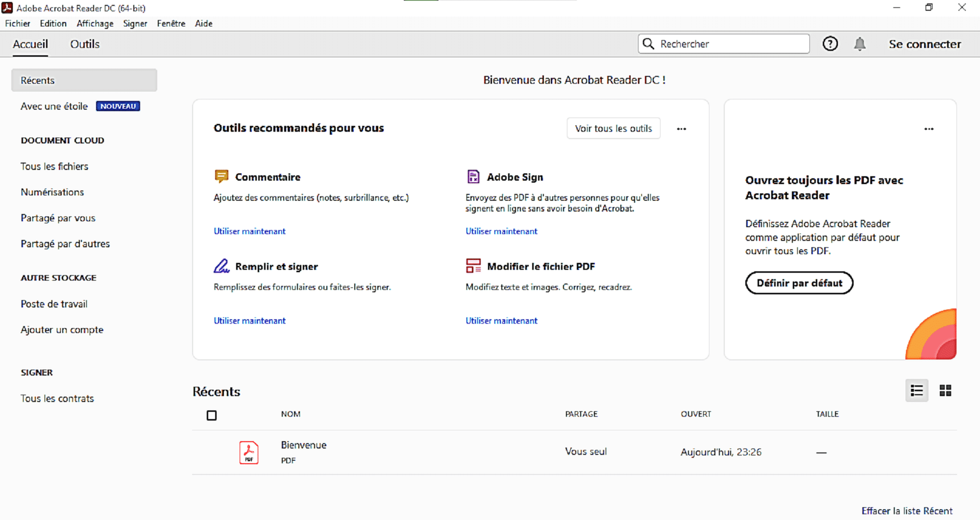Click Utiliser maintenant under Adobe Sign
Viewport: 980px width, 520px height.
click(501, 231)
